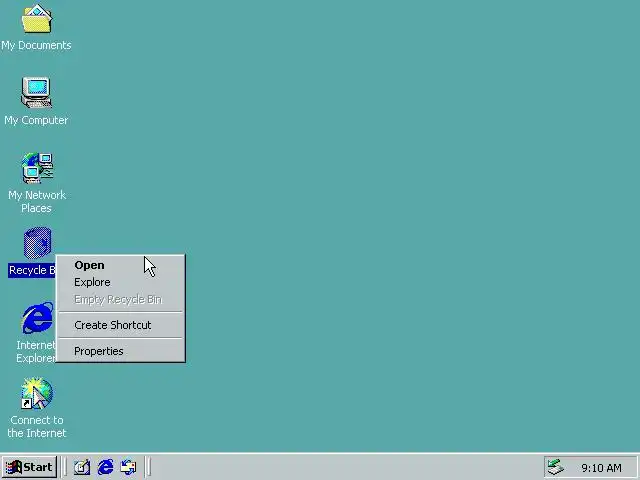Viewport: 640px width, 480px height.
Task: Open Properties from the context menu
Action: [x=120, y=351]
